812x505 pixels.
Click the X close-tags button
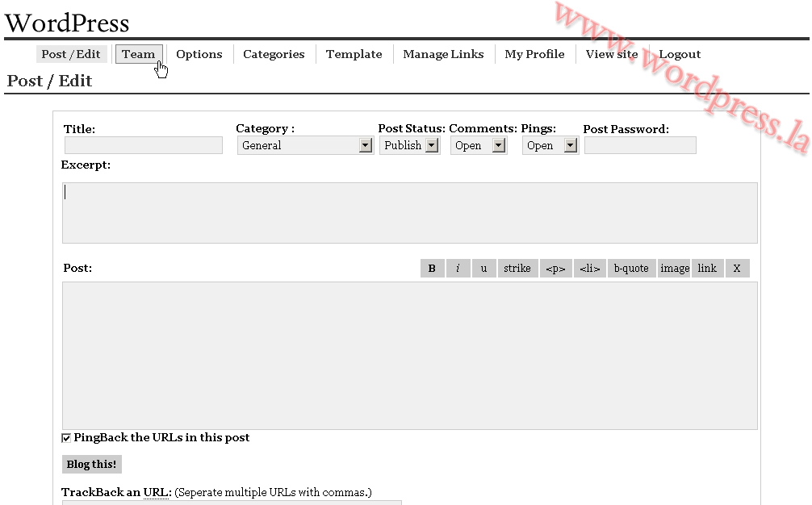tap(737, 268)
